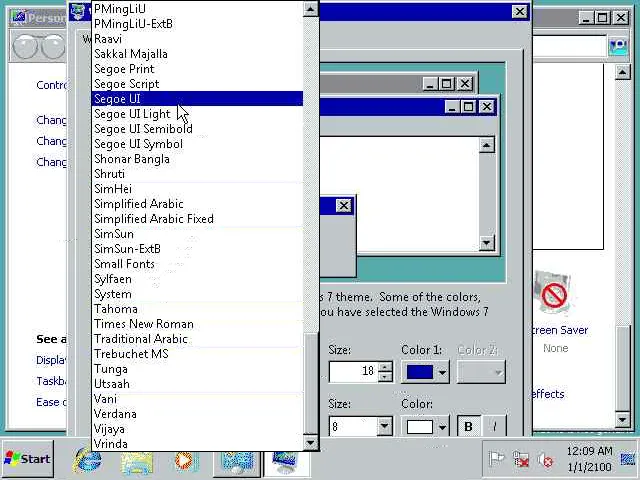640x480 pixels.
Task: Choose Segoe UI Semibold font
Action: tap(198, 129)
